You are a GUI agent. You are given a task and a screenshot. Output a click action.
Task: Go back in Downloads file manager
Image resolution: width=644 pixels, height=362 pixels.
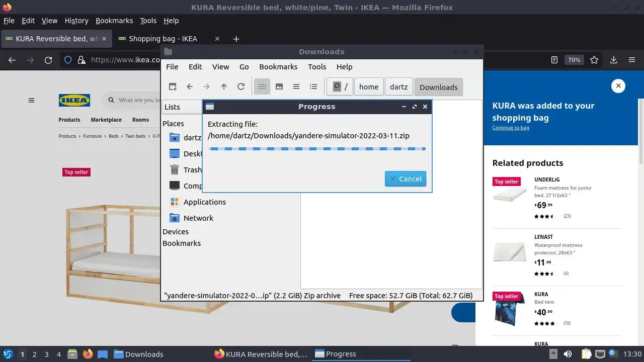click(190, 86)
